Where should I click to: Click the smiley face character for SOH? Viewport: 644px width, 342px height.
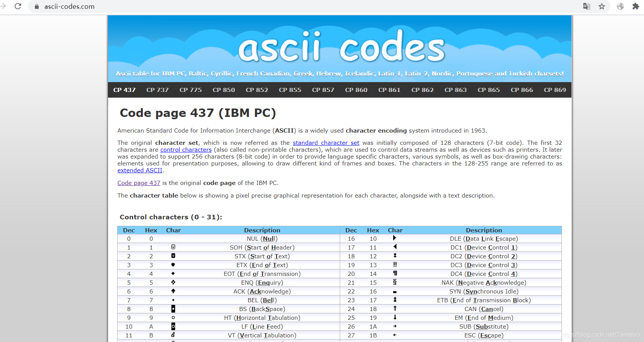(x=173, y=247)
